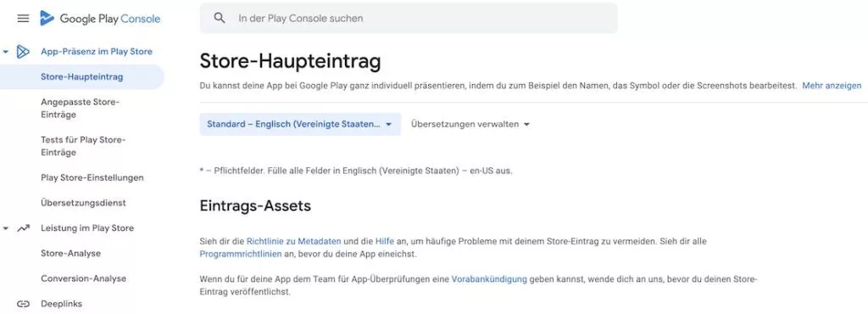Open Angepasste Store-Einträge
868x314 pixels.
(81, 108)
